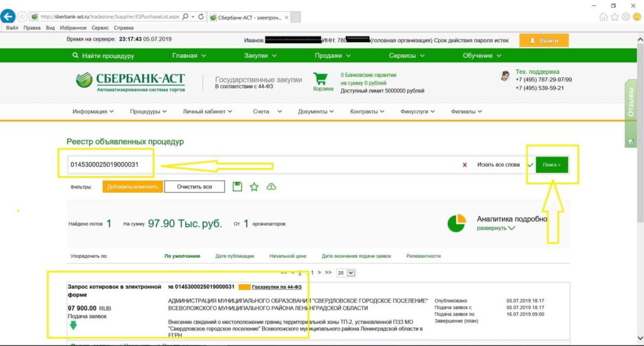Open the Файл browser menu

(12, 28)
